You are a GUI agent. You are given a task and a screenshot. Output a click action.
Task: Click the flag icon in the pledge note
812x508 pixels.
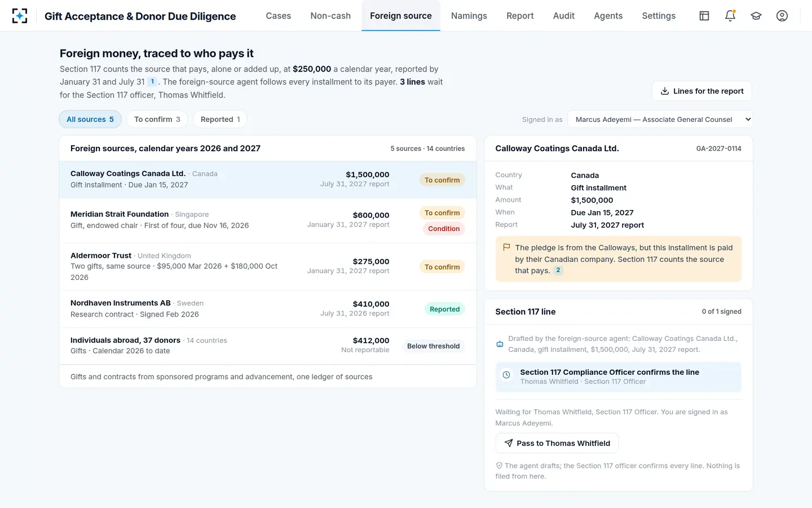[506, 247]
